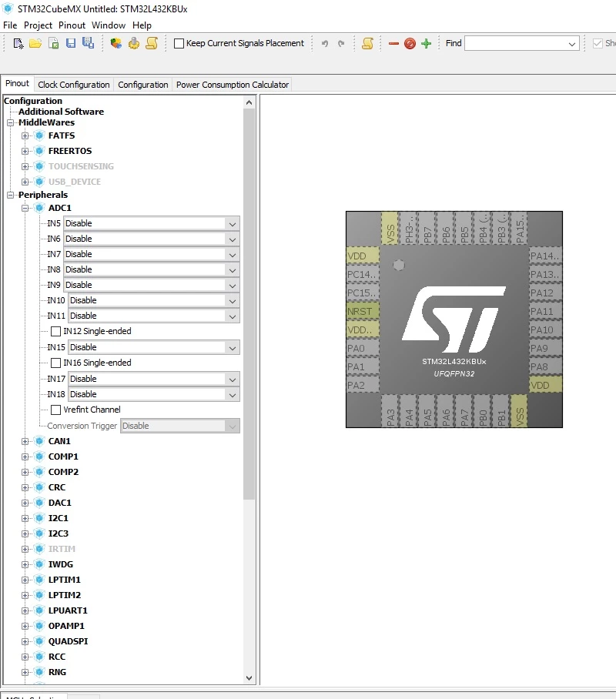This screenshot has width=616, height=699.
Task: Check IN12 Single-ended option
Action: click(x=55, y=331)
